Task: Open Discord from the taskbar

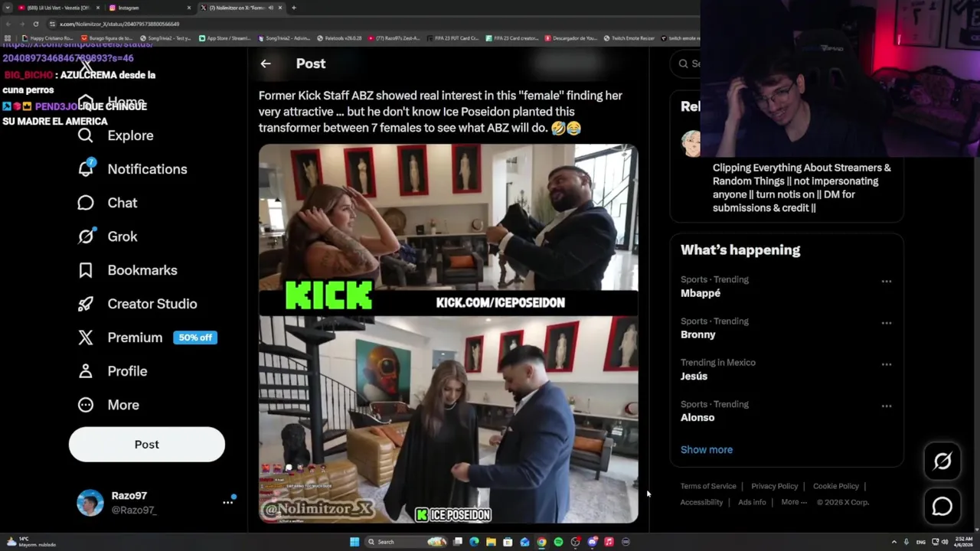Action: coord(592,542)
